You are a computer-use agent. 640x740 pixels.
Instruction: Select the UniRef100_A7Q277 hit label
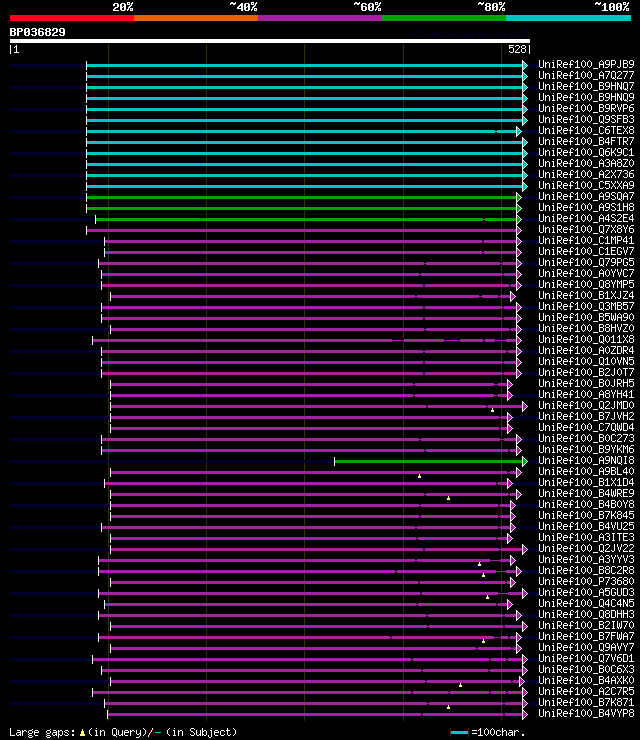coord(586,75)
